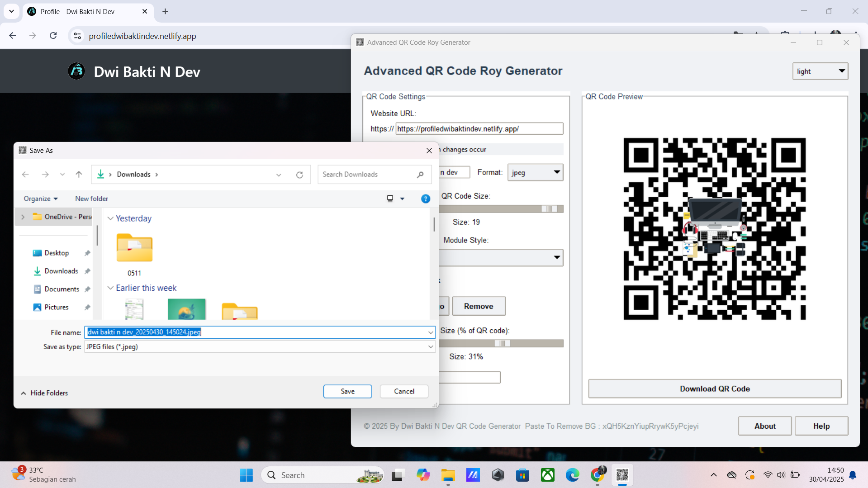The width and height of the screenshot is (868, 488).
Task: View site information icon in address bar
Action: tap(77, 36)
